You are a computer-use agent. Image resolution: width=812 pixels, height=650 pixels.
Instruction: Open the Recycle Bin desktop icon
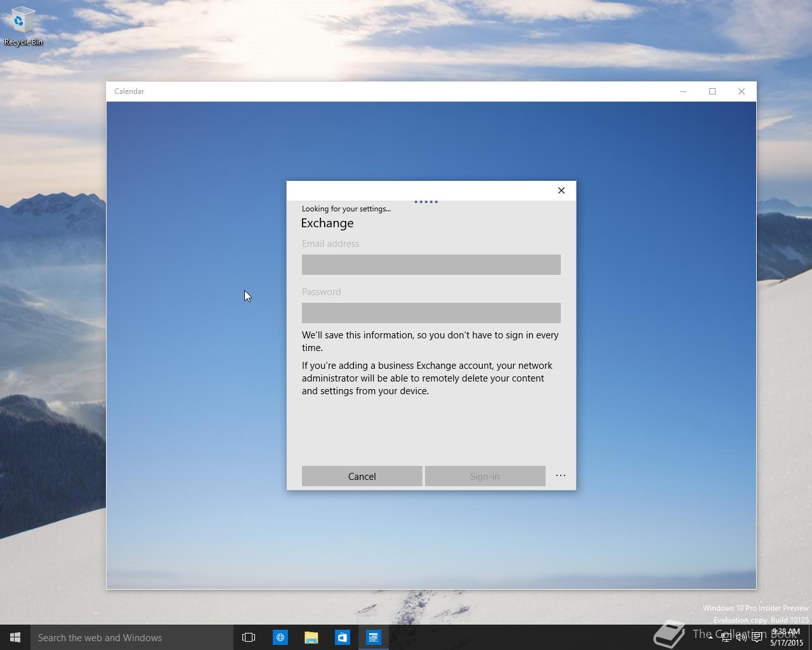(x=23, y=27)
